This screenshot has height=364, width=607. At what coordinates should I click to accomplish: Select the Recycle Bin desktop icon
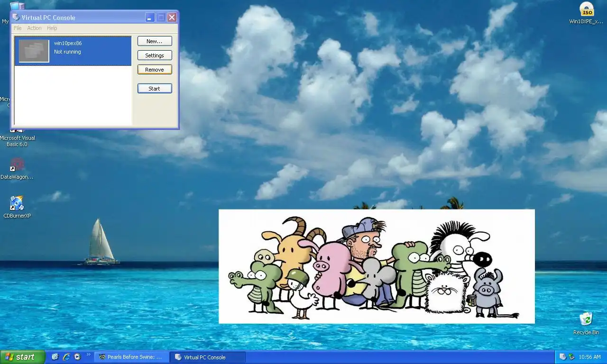coord(586,323)
